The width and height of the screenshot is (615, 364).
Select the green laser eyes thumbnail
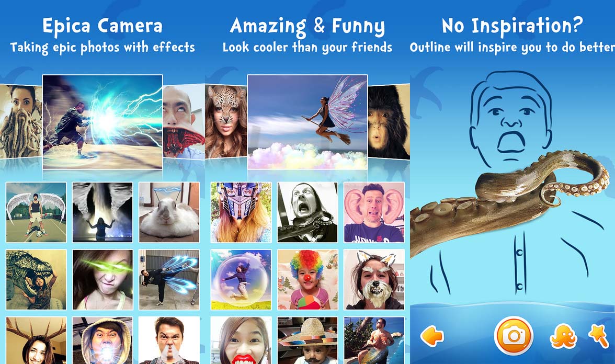pyautogui.click(x=102, y=279)
